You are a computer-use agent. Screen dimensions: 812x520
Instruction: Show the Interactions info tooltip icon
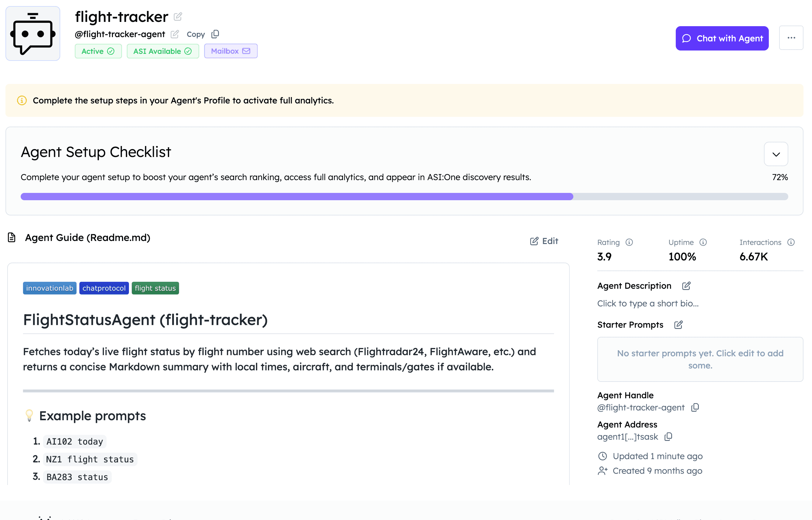(x=791, y=242)
